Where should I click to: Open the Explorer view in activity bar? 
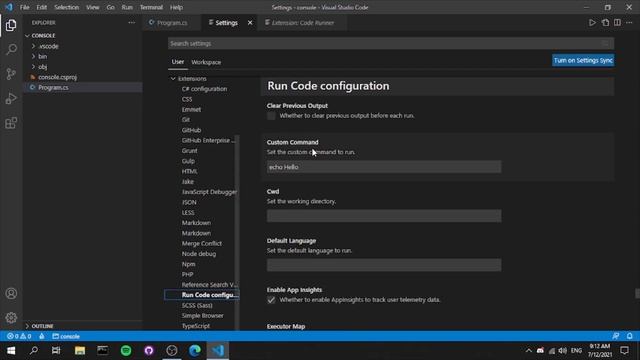point(11,25)
